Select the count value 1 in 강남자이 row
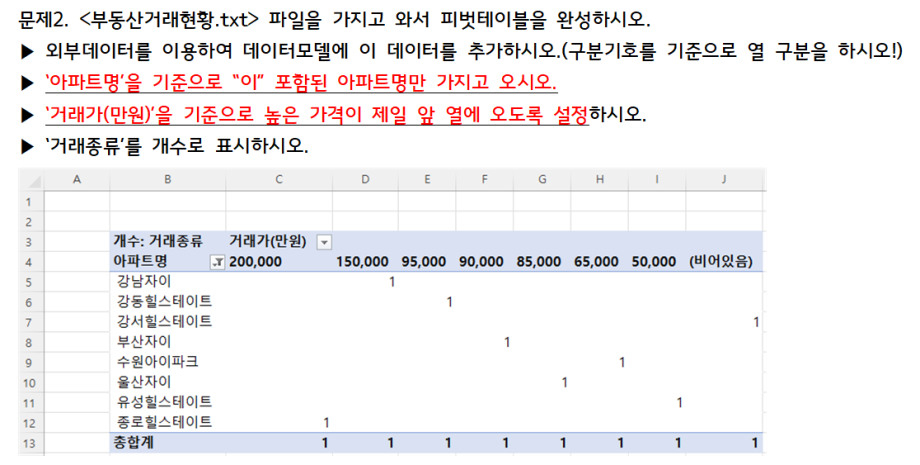The height and width of the screenshot is (465, 920). pyautogui.click(x=391, y=282)
